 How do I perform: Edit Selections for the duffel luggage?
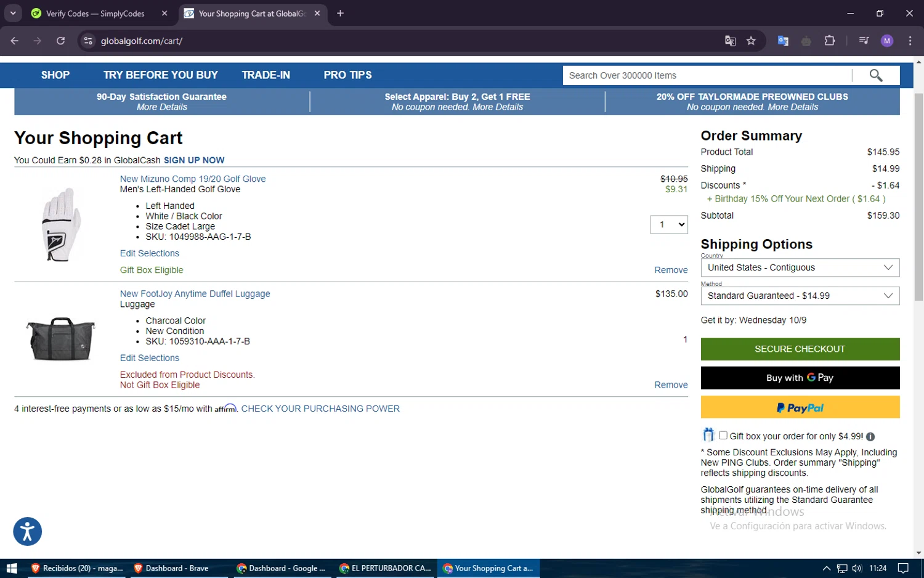(x=150, y=358)
